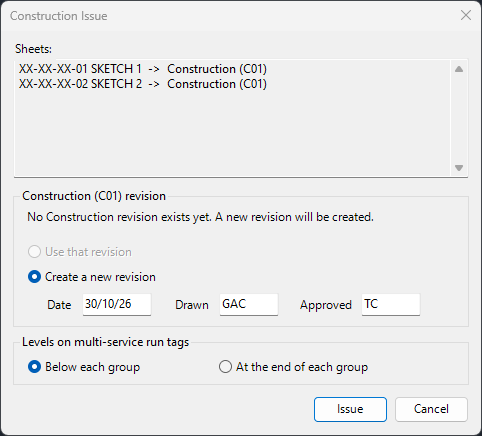482x436 pixels.
Task: Click the 'No Construction revision exists yet' message
Action: 200,217
